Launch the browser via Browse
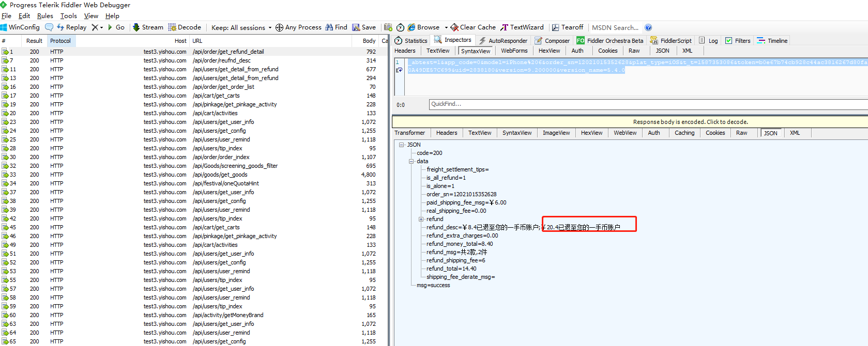 click(x=423, y=27)
